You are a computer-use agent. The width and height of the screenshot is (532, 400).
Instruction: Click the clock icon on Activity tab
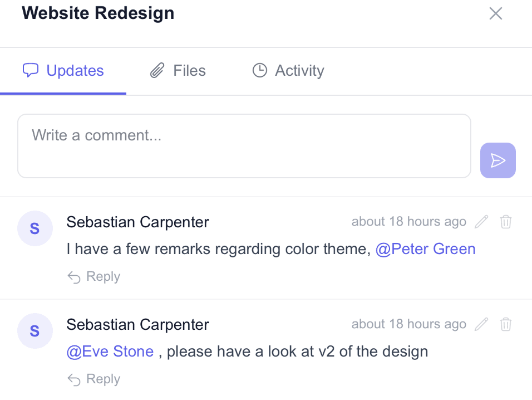[260, 71]
